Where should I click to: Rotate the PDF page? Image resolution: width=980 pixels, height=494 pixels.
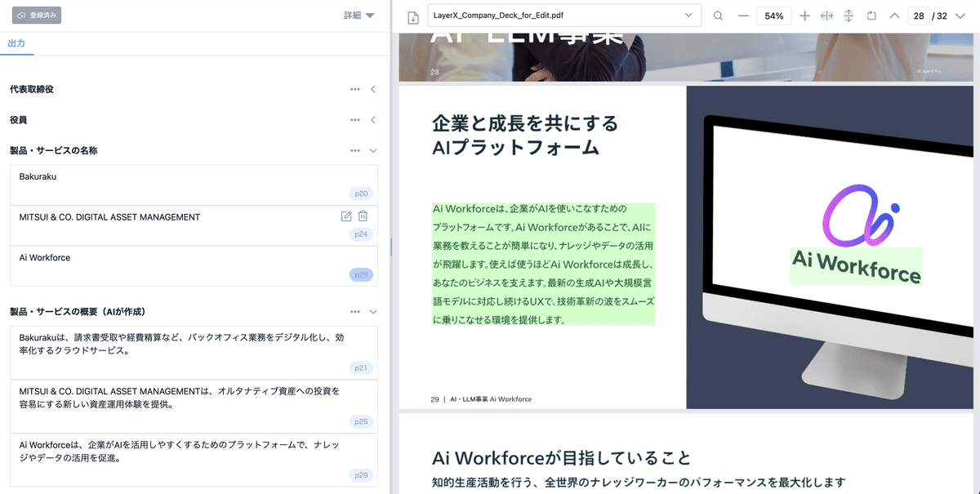(x=871, y=16)
